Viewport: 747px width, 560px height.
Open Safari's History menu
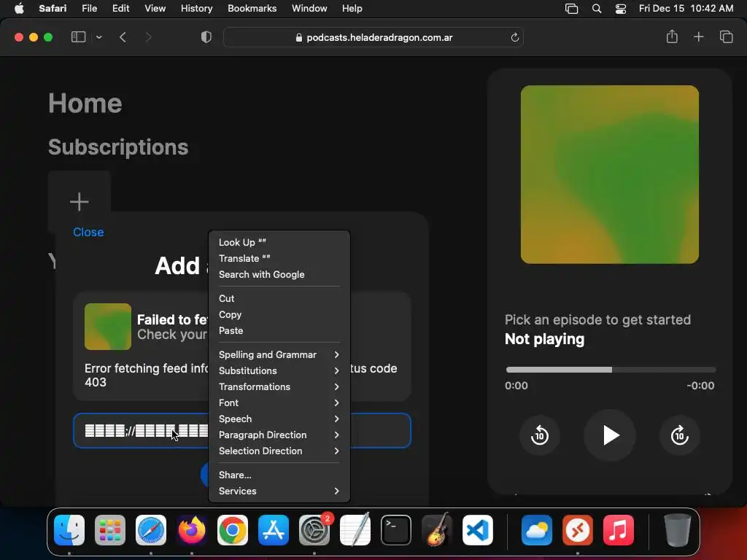pyautogui.click(x=196, y=9)
